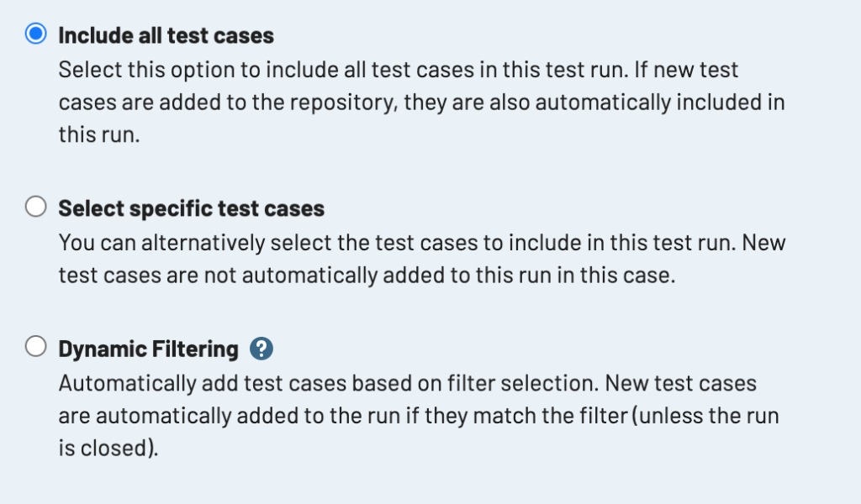Click the line starting "are automatically added to the run"
Viewport: 861px width, 504px height.
(418, 416)
